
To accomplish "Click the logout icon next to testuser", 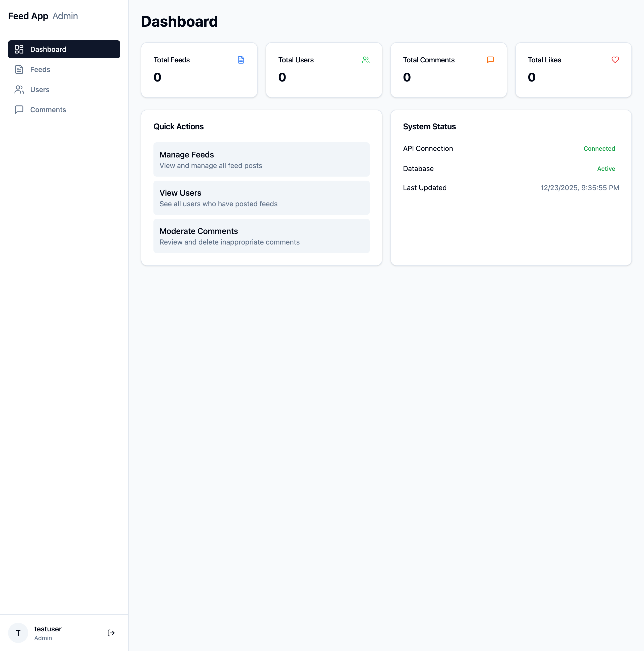I will coord(111,633).
